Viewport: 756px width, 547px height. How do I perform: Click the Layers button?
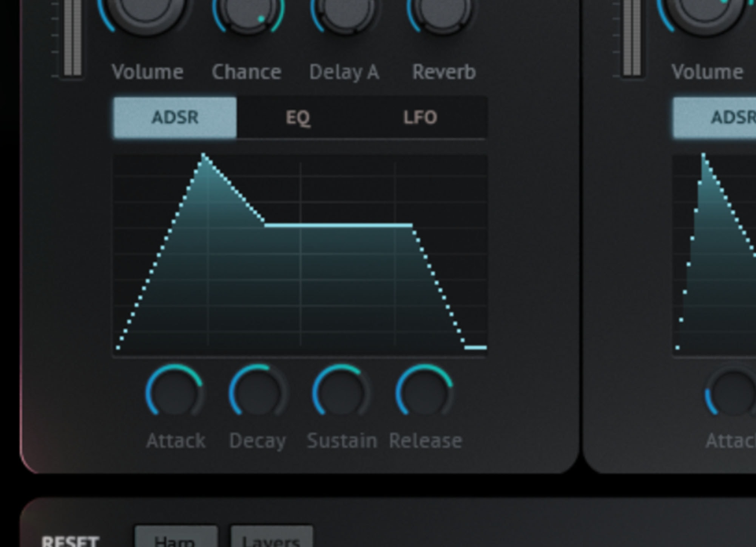tap(272, 536)
